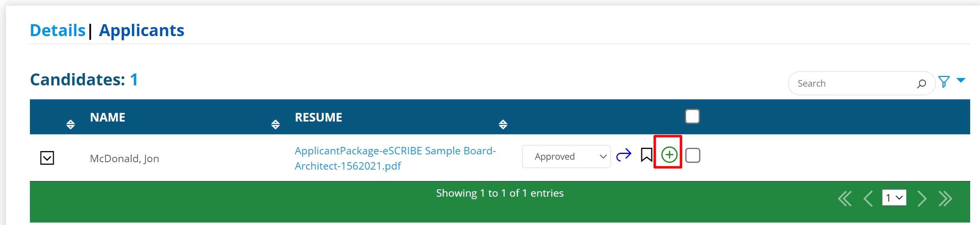The height and width of the screenshot is (225, 980).
Task: Sort candidates by the NAME column
Action: point(107,117)
